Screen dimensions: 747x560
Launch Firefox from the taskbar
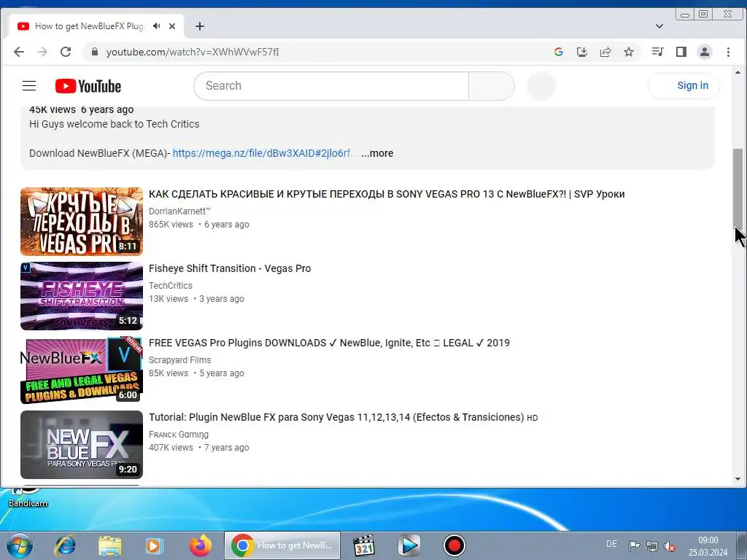click(200, 545)
